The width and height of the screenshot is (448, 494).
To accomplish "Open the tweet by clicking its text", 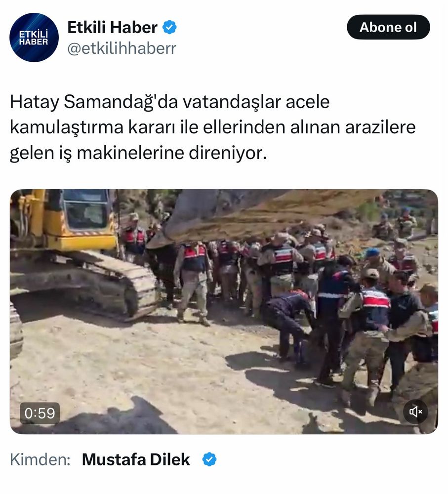I will click(213, 127).
